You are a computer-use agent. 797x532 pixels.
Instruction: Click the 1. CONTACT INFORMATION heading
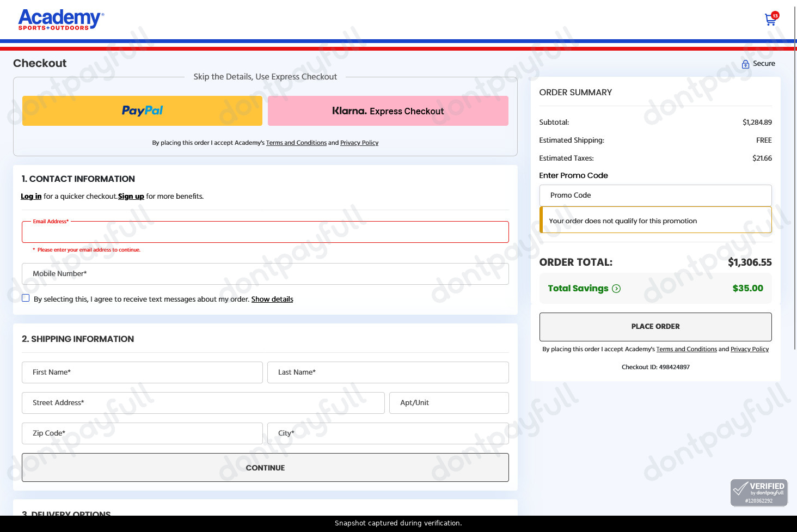[78, 179]
